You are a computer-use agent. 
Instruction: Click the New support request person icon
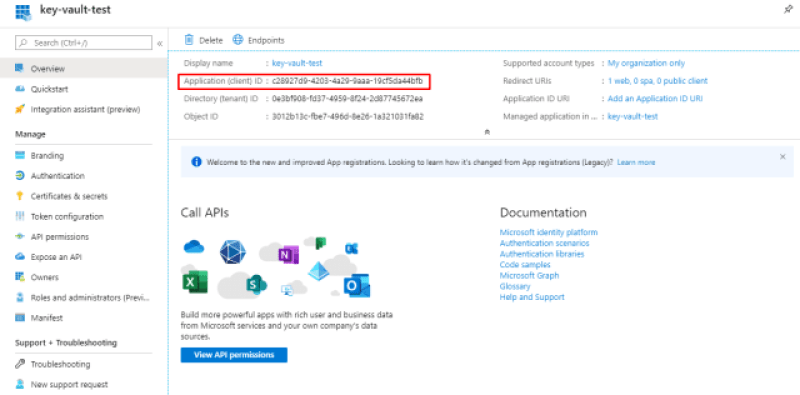[20, 384]
